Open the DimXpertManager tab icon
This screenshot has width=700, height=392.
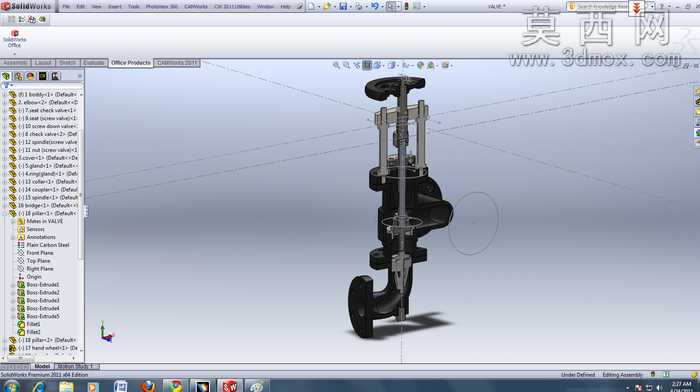[x=42, y=76]
